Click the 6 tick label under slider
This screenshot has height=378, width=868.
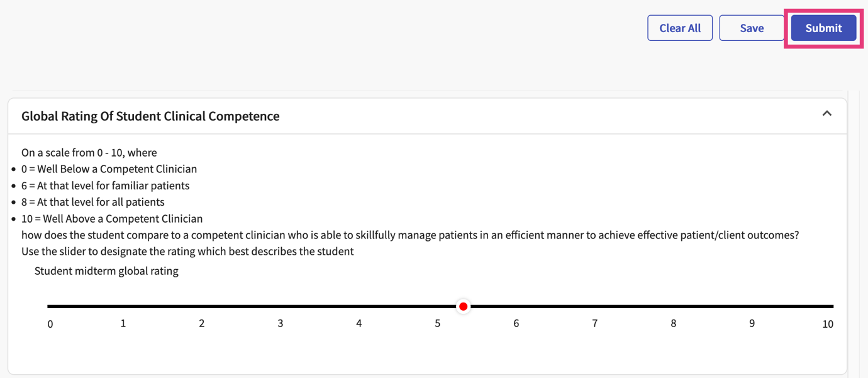pos(516,323)
